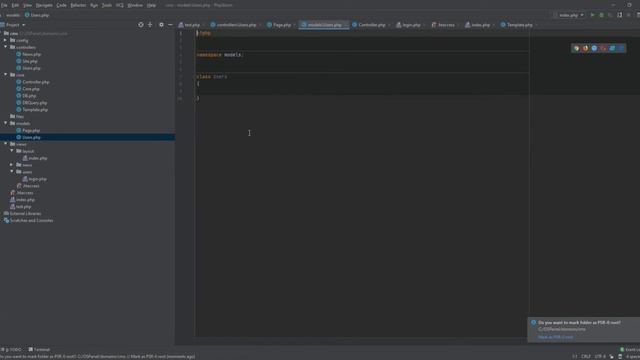
Task: Expand the news folder under views
Action: pyautogui.click(x=12, y=165)
